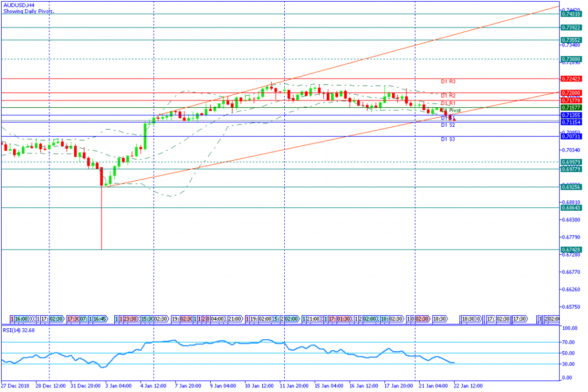Select the 21:00 event marker after 04:00
Viewport: 588px width, 392px height.
click(x=235, y=318)
